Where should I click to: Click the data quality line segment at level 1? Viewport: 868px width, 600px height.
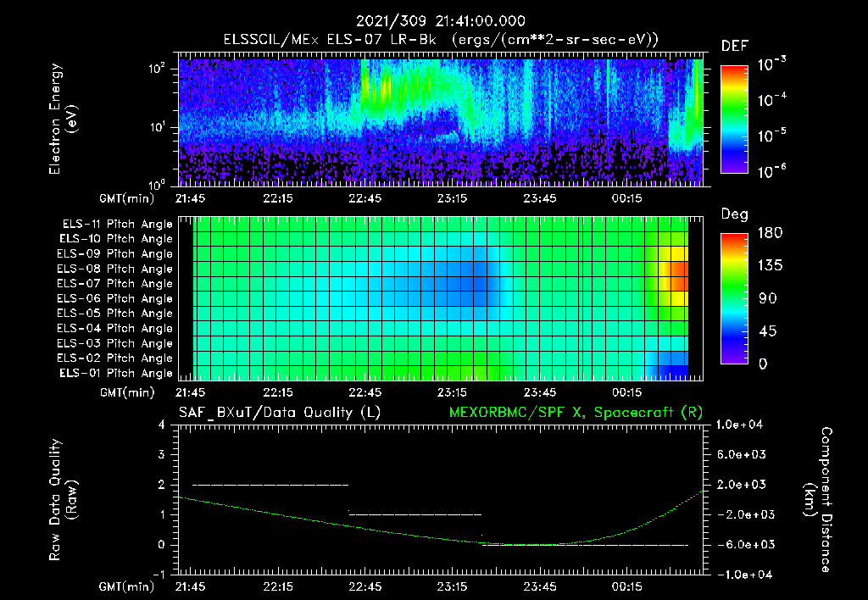coord(415,514)
